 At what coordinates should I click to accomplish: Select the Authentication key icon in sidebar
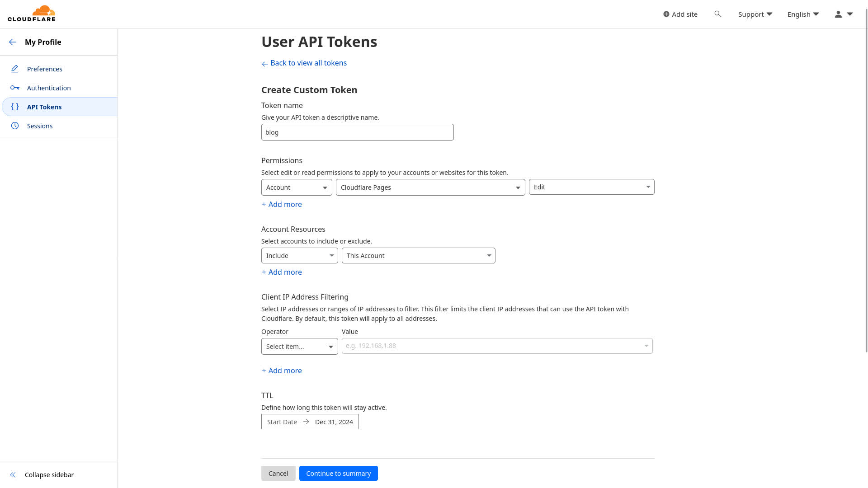pos(14,88)
